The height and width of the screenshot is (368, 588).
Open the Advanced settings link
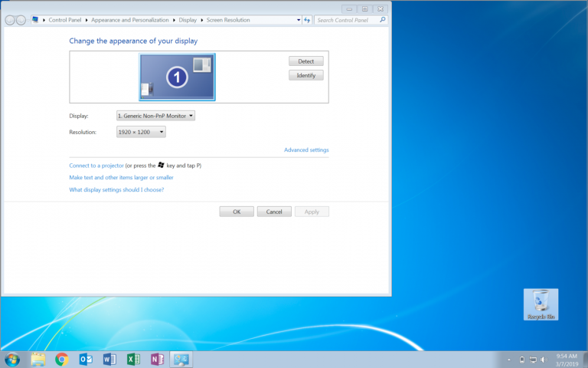tap(306, 149)
